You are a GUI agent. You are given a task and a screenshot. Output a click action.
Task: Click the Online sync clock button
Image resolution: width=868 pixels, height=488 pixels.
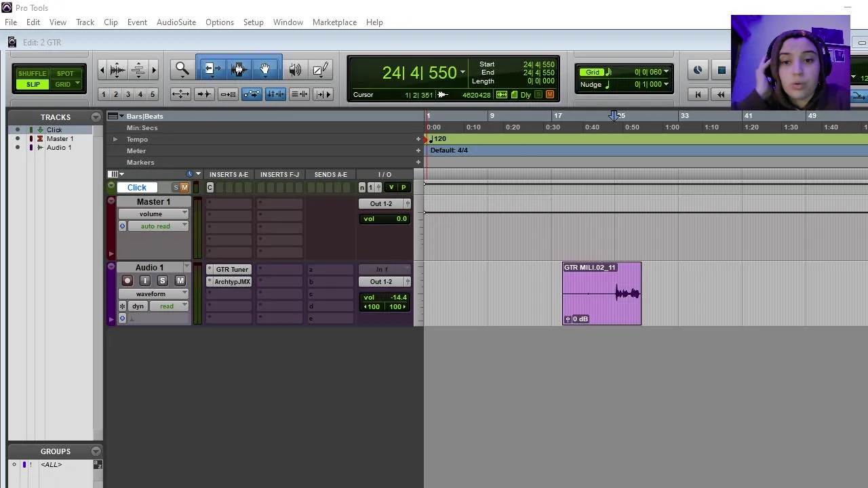[x=698, y=70]
